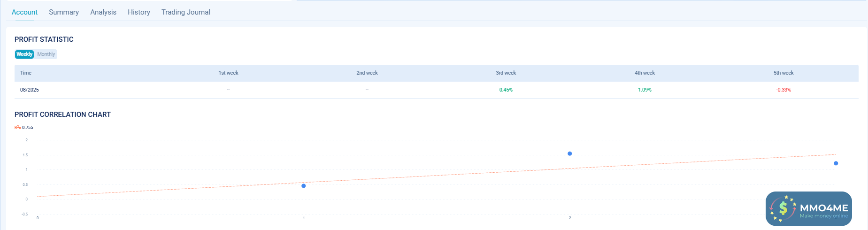Viewport: 868px width, 230px height.
Task: Open the Account tab
Action: pos(24,12)
